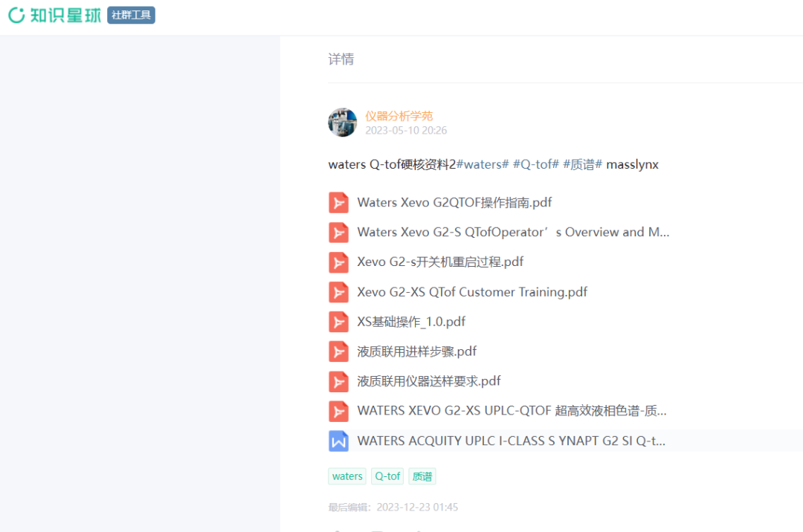Screen dimensions: 803x532
Task: Open the file XS基础操作_1.0.pdf
Action: [x=411, y=322]
